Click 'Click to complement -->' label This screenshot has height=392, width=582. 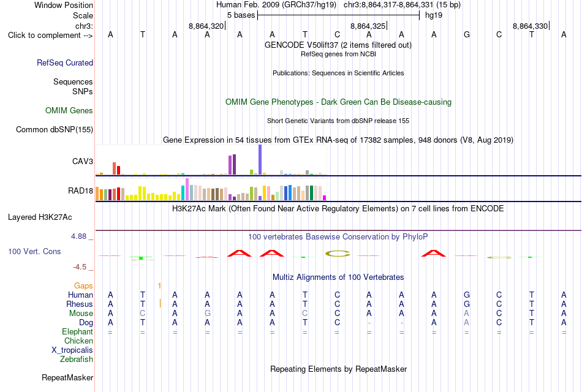pyautogui.click(x=50, y=36)
